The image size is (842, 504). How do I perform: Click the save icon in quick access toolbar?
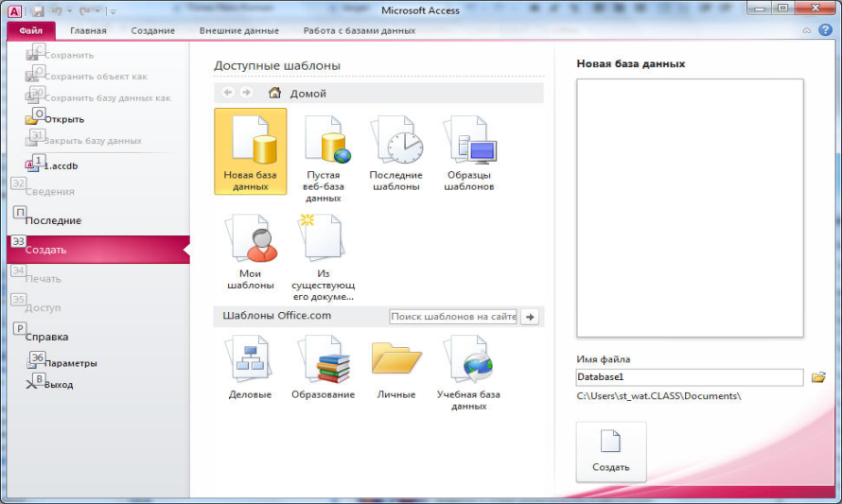(38, 10)
